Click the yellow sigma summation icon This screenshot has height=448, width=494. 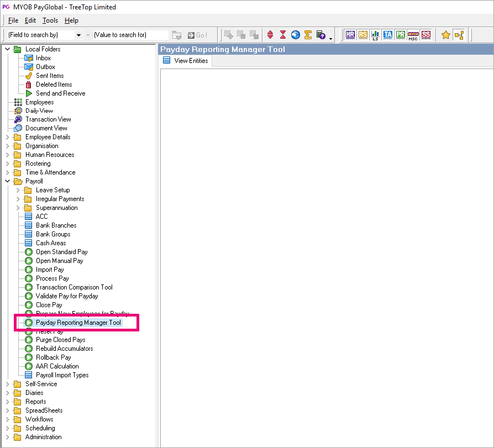point(308,35)
